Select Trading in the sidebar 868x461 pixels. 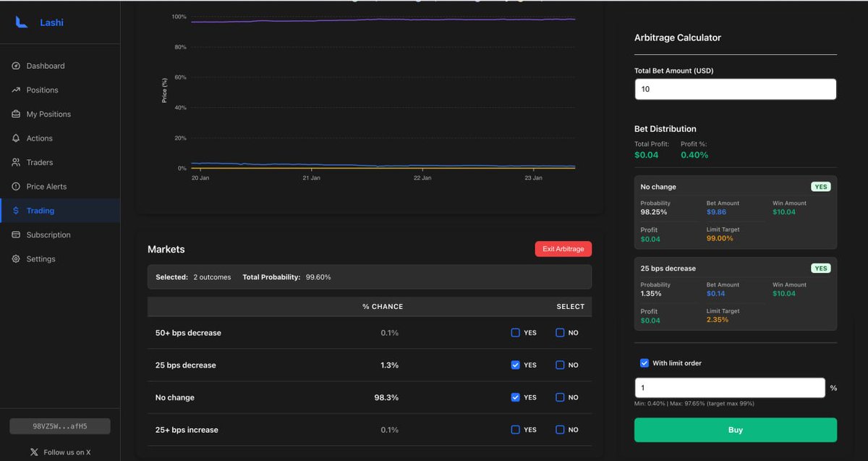[60, 211]
